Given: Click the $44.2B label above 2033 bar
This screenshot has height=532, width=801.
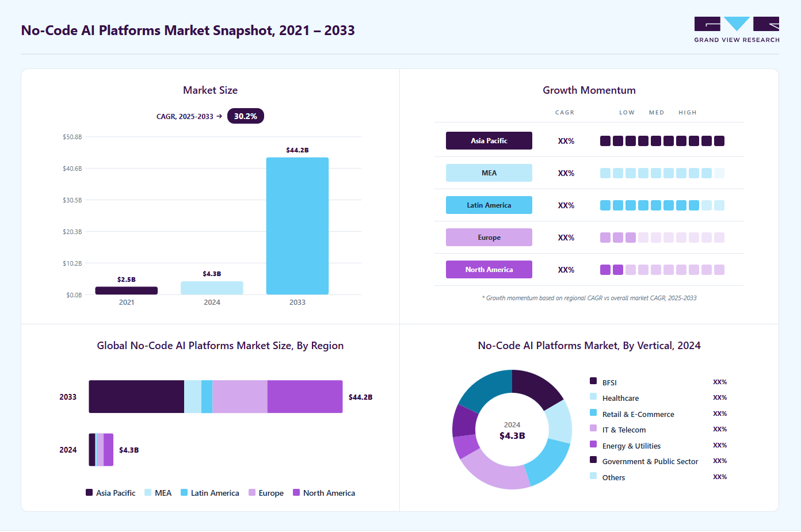Looking at the screenshot, I should (297, 150).
